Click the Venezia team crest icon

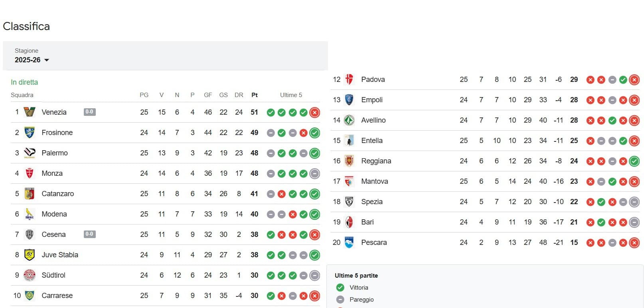(30, 112)
